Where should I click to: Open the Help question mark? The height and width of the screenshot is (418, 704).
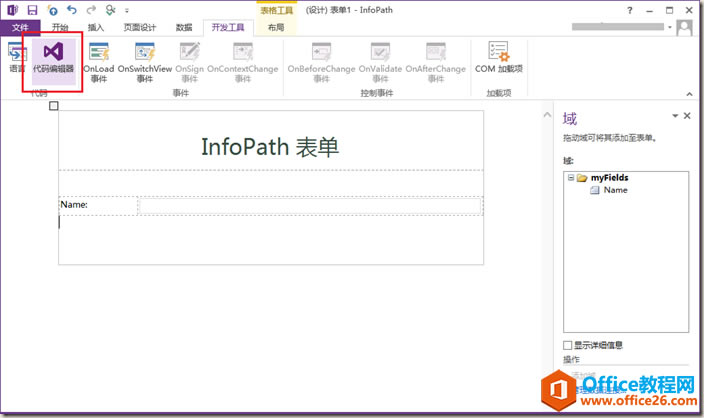(x=630, y=10)
